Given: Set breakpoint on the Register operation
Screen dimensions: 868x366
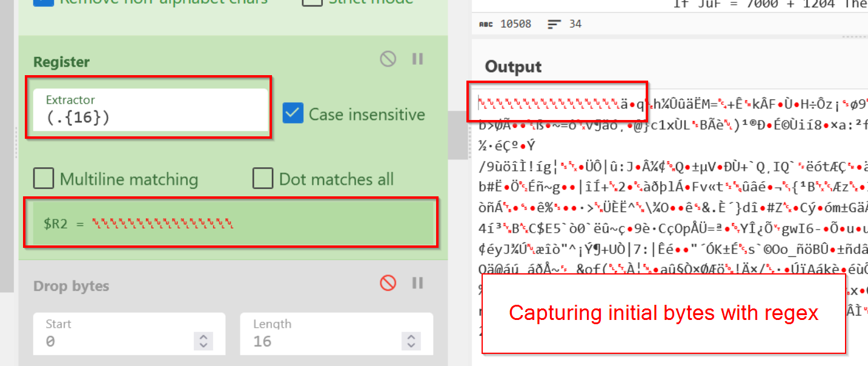Looking at the screenshot, I should pos(418,59).
